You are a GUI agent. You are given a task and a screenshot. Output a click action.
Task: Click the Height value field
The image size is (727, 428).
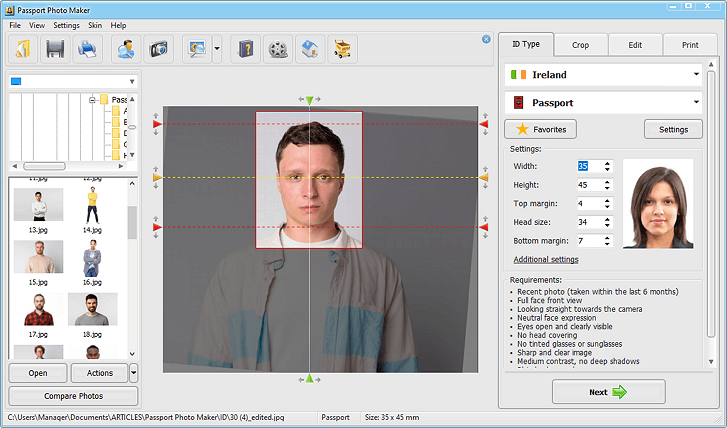[589, 185]
